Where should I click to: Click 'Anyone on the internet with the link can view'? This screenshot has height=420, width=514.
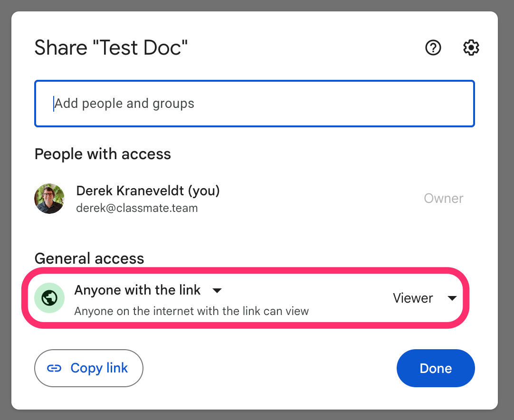click(191, 311)
